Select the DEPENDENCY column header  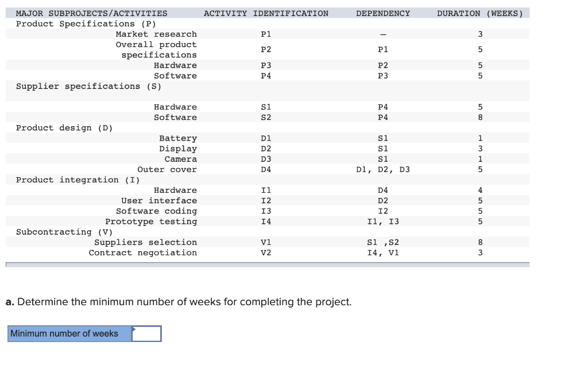383,13
